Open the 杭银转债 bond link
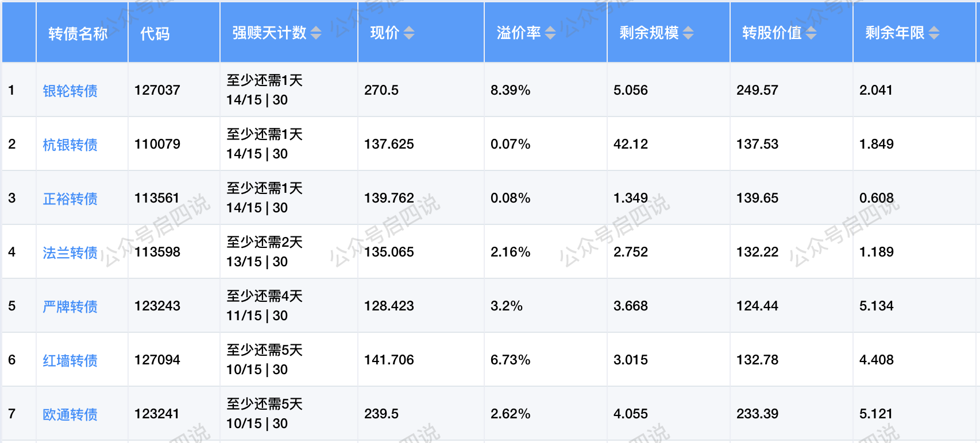This screenshot has width=980, height=443. 70,145
